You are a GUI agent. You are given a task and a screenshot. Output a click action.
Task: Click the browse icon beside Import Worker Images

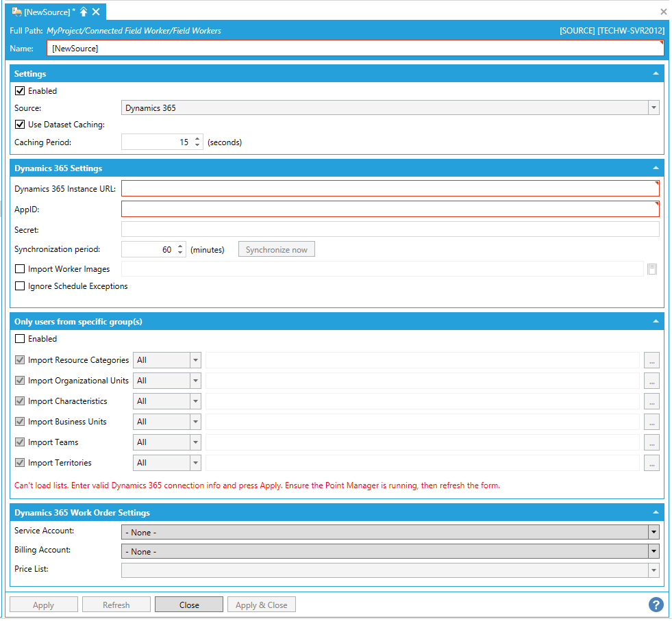coord(651,269)
